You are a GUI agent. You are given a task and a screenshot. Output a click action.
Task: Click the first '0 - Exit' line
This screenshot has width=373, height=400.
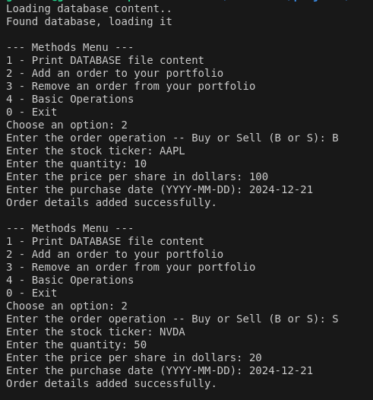(31, 112)
